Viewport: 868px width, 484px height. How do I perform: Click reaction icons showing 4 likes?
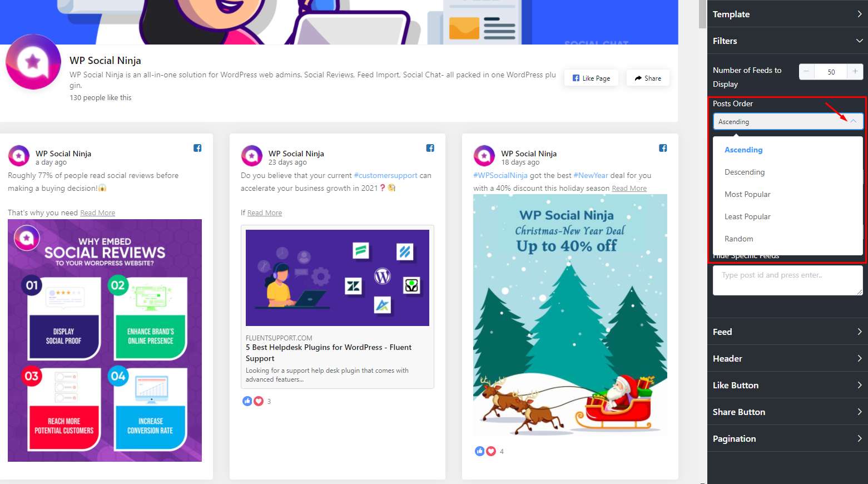click(x=485, y=451)
